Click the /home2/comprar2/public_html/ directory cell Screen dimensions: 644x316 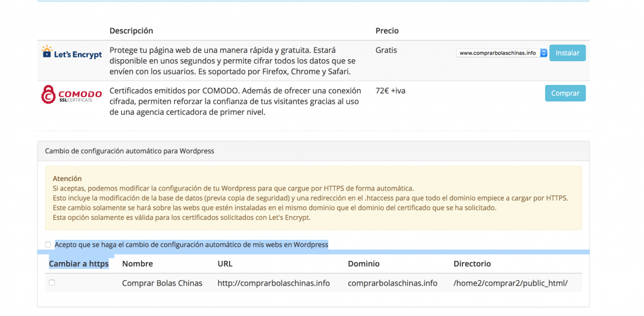point(511,283)
